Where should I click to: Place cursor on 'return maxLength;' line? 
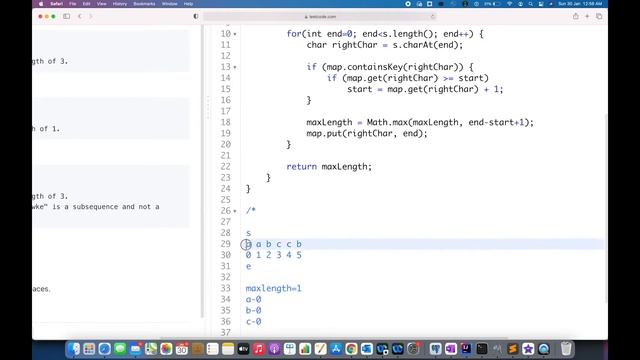(x=329, y=167)
